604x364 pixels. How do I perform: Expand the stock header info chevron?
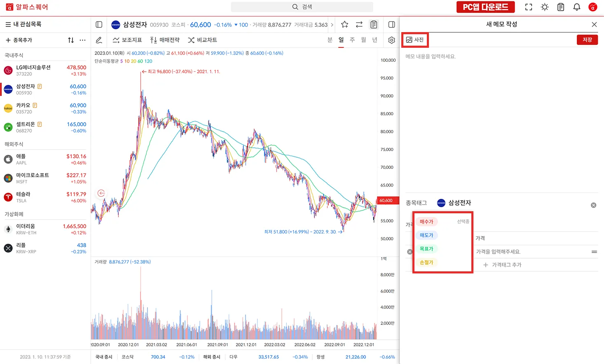pyautogui.click(x=332, y=25)
